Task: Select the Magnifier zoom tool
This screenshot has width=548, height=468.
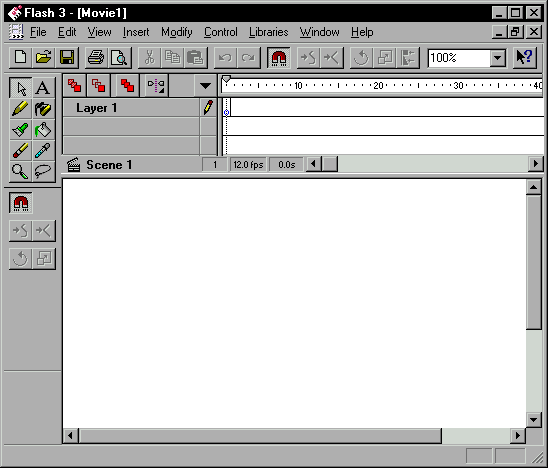Action: point(20,172)
